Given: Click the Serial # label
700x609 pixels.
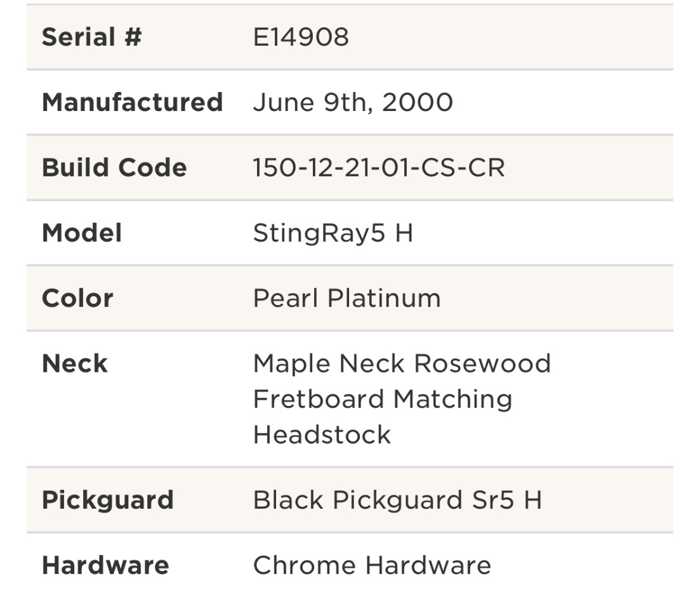Looking at the screenshot, I should [91, 37].
